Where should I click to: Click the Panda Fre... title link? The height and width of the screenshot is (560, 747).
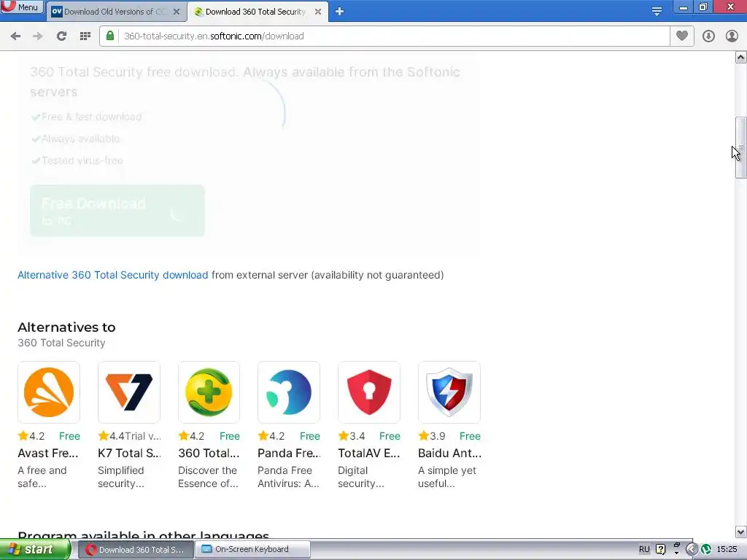tap(289, 453)
